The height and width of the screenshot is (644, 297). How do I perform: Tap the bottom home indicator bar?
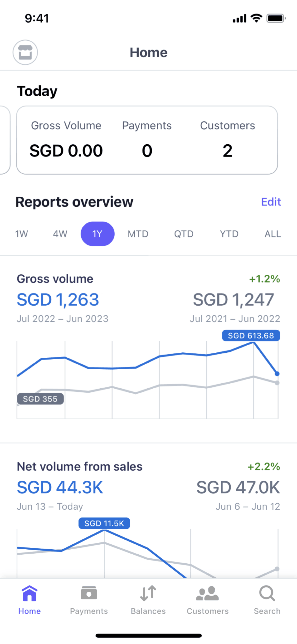[x=149, y=636]
